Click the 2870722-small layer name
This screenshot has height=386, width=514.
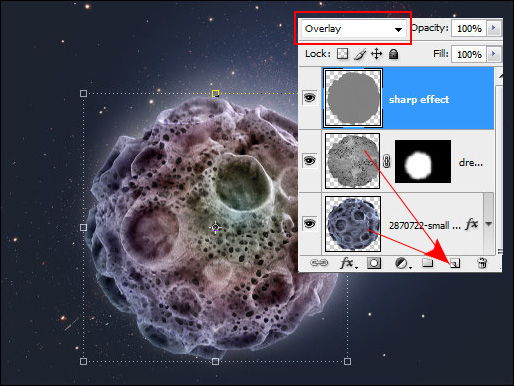pos(425,226)
